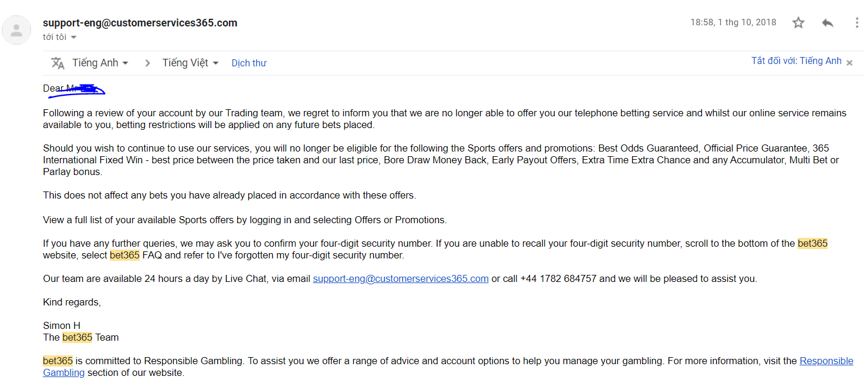Screen dimensions: 868x390
Task: Click the email timestamp 18:58, 1 thg 10, 2018
Action: [x=733, y=22]
